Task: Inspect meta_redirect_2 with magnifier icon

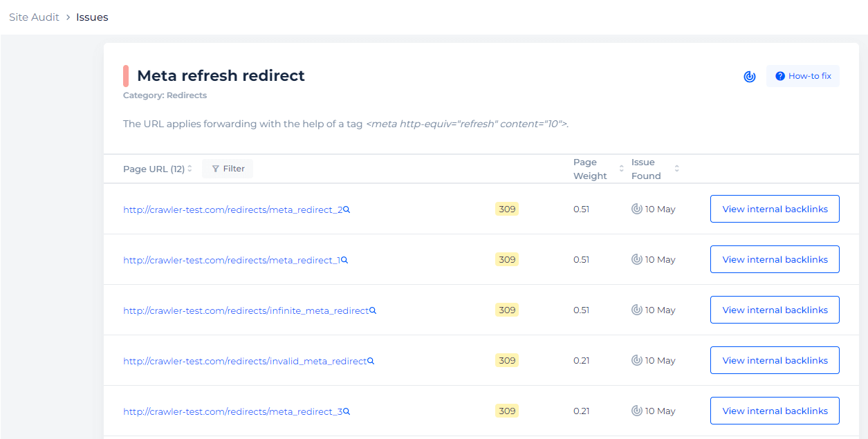Action: (347, 209)
